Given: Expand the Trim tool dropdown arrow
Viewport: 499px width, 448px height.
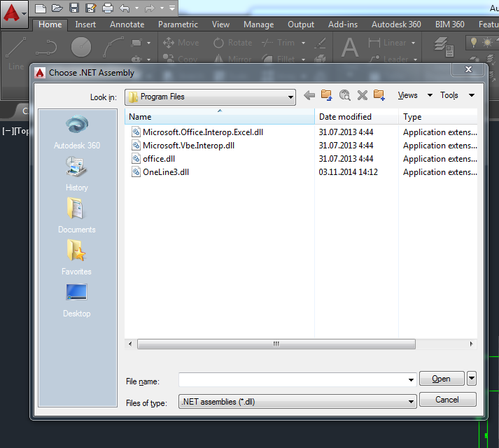Looking at the screenshot, I should 303,43.
